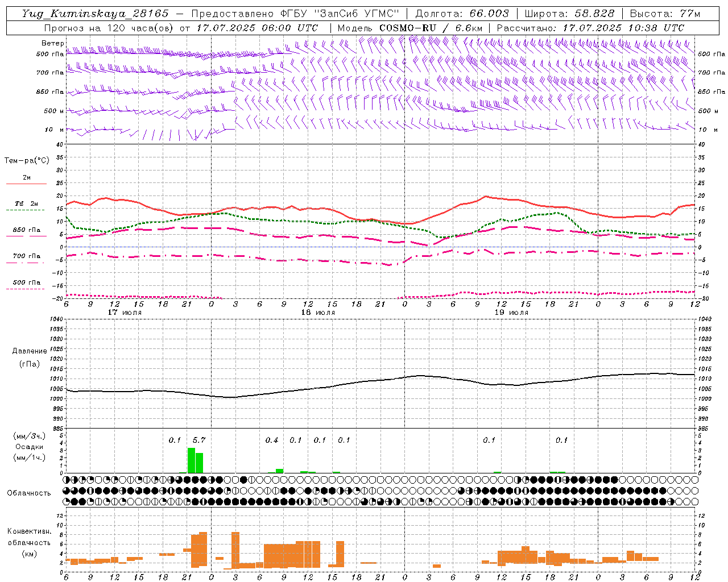
Task: Click the (гПа) unit label under Давление
Action: (x=29, y=364)
